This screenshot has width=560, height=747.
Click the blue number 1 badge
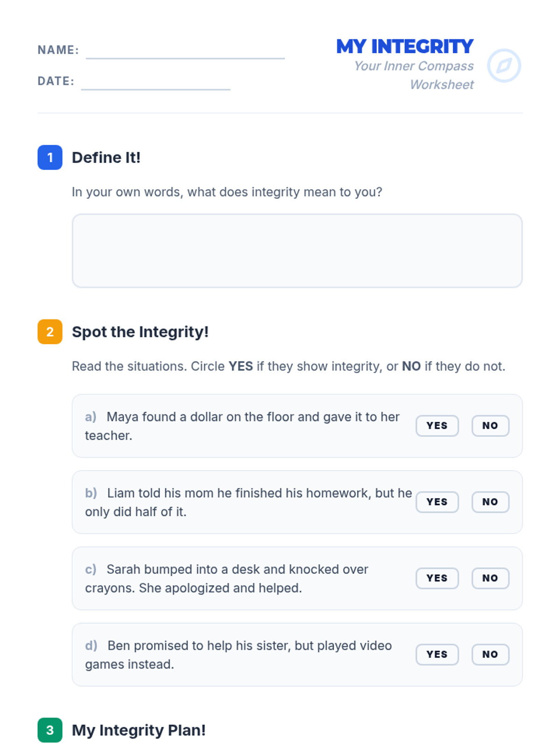click(x=50, y=157)
